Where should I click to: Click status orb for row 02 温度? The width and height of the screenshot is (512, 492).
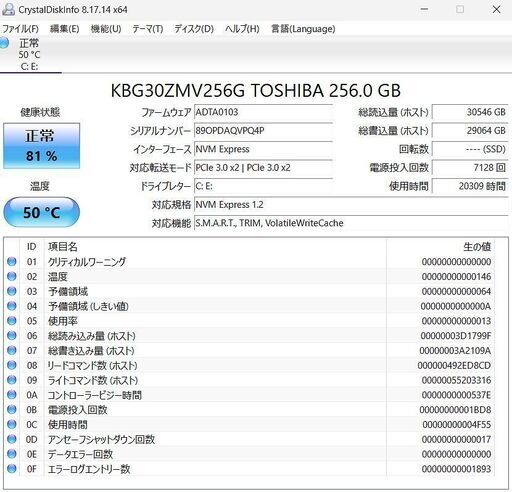[12, 276]
